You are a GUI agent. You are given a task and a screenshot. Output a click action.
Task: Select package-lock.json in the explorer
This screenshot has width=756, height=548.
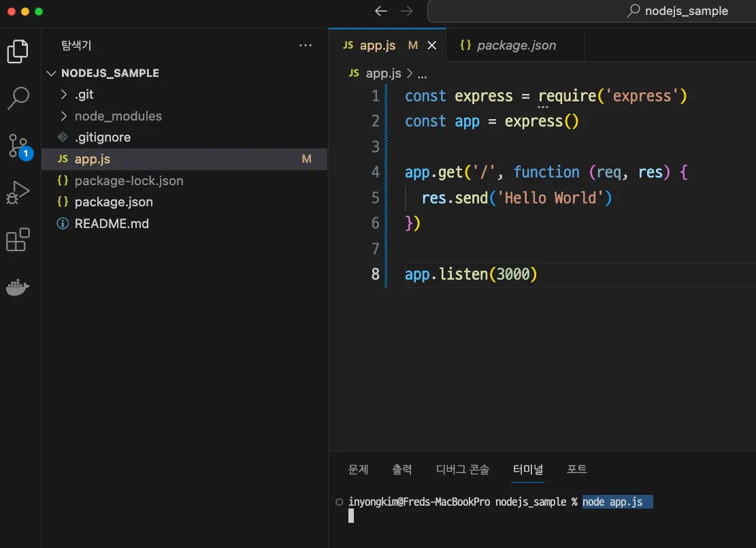click(x=129, y=180)
